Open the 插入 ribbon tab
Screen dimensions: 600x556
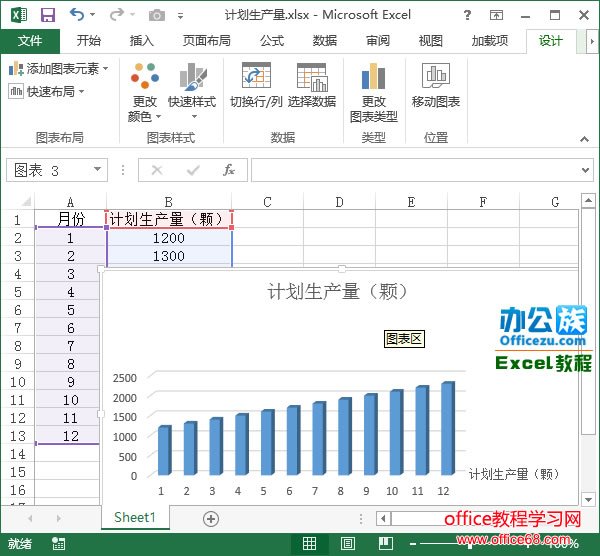(x=142, y=41)
